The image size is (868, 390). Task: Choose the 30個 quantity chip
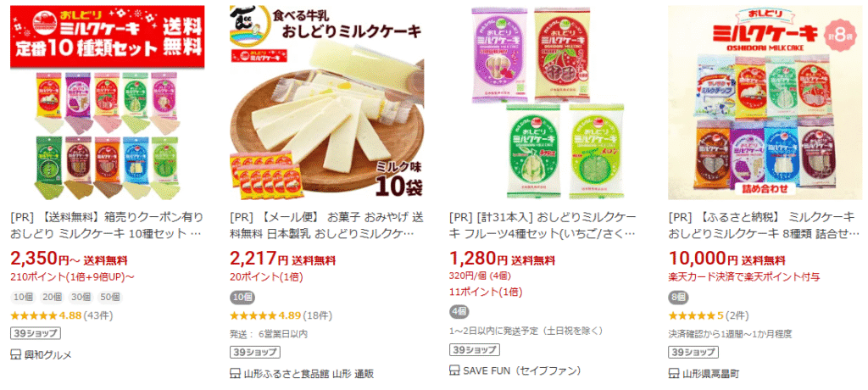tap(81, 297)
